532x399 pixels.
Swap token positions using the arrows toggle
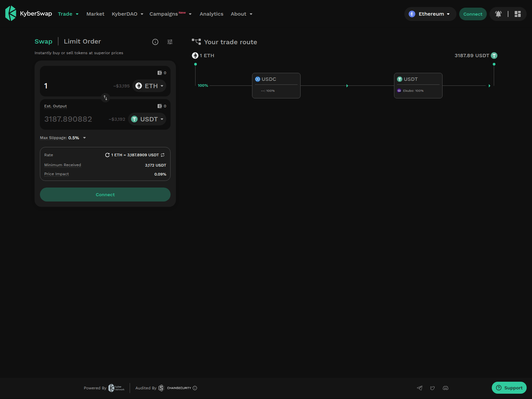(105, 98)
